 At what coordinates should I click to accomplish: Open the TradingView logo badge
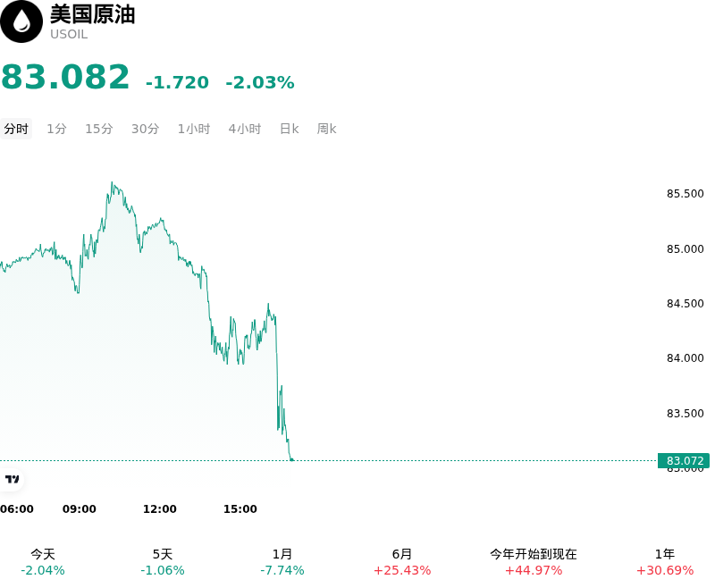click(x=12, y=479)
